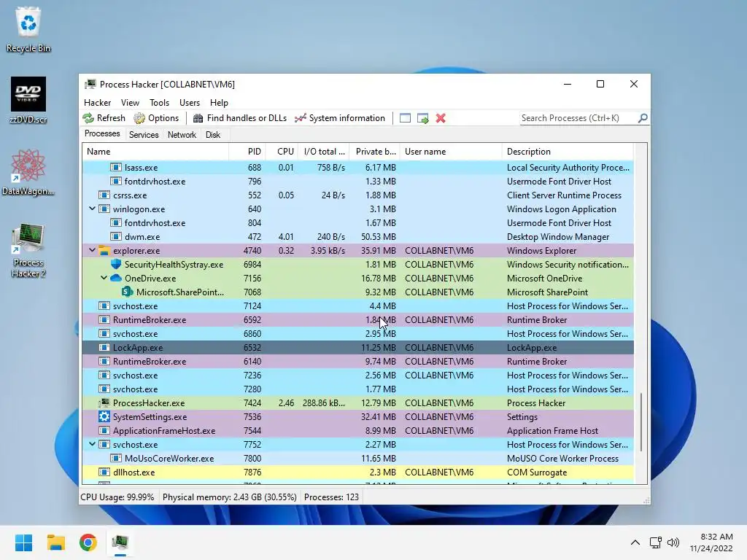Viewport: 747px width, 560px height.
Task: Click the SystemSettings.exe gear icon
Action: (104, 416)
